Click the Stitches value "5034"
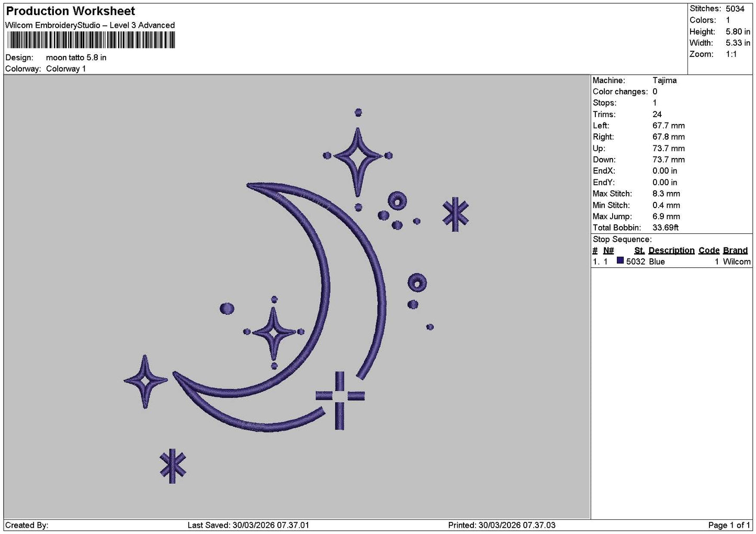 coord(735,9)
